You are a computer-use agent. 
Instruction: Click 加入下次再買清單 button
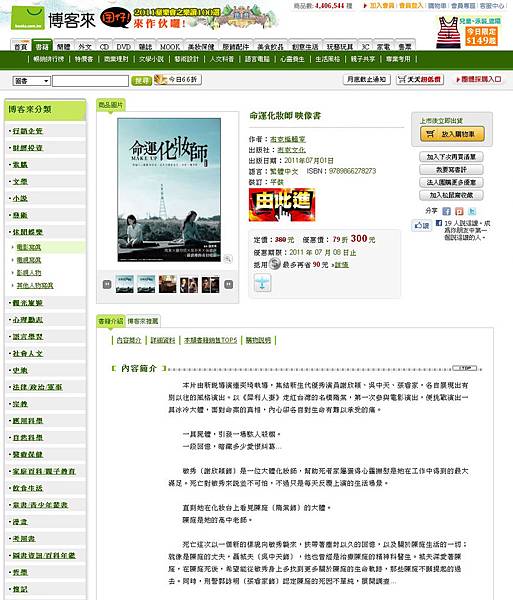click(451, 157)
